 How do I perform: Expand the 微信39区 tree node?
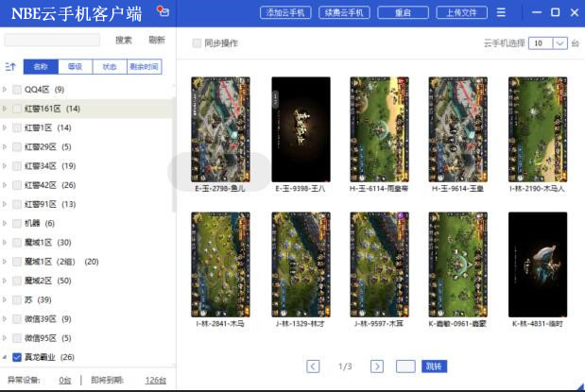(5, 319)
